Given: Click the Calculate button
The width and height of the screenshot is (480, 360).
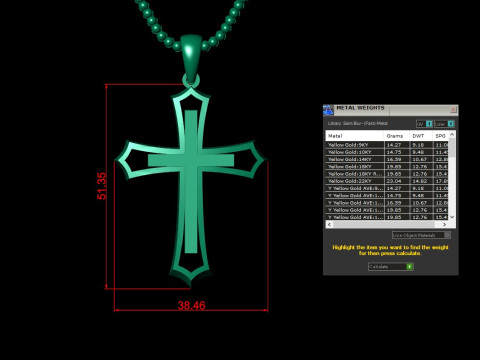Looking at the screenshot, I should click(x=391, y=266).
